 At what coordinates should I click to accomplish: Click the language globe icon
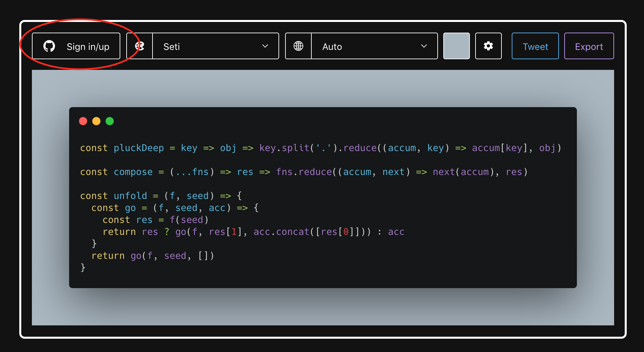tap(298, 46)
